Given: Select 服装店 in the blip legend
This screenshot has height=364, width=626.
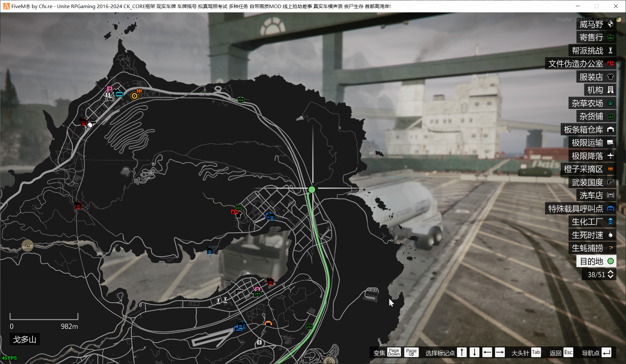Looking at the screenshot, I should point(596,77).
